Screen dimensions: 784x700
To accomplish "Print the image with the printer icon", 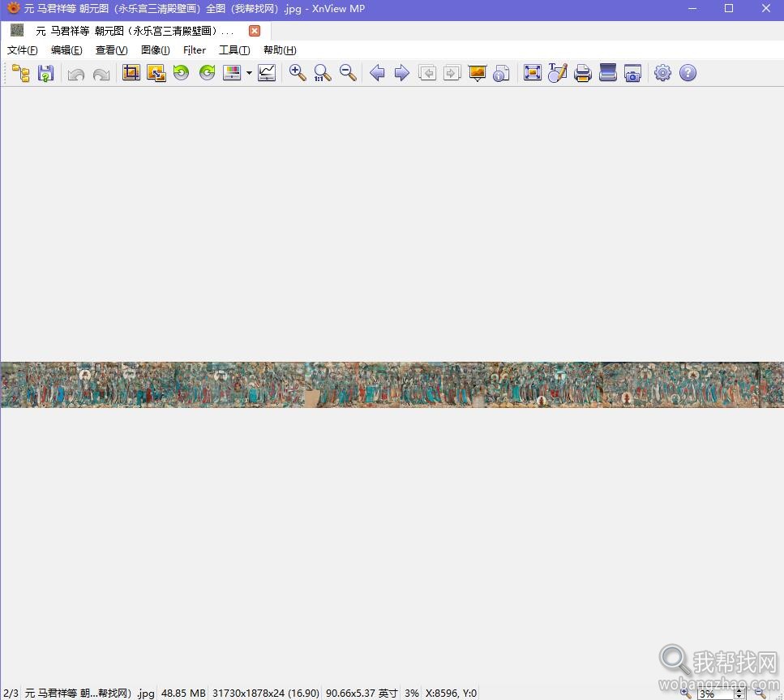I will [582, 73].
